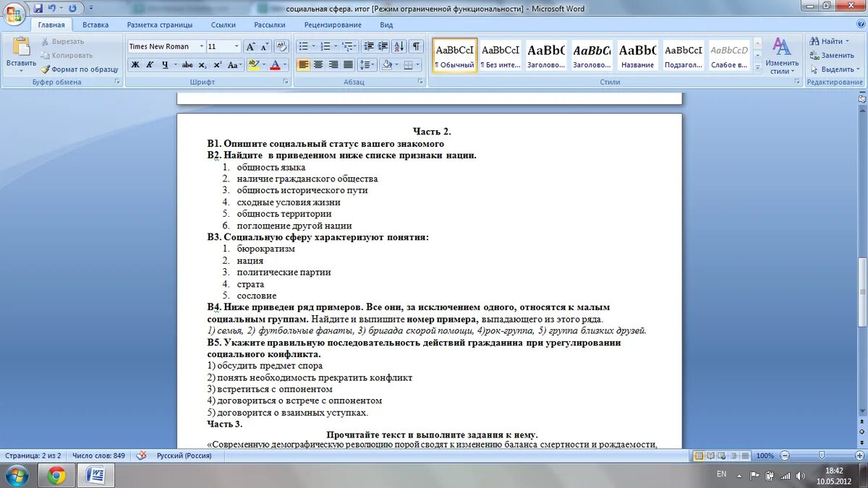Open Рассылки ribbon tab
This screenshot has width=868, height=488.
coord(269,25)
